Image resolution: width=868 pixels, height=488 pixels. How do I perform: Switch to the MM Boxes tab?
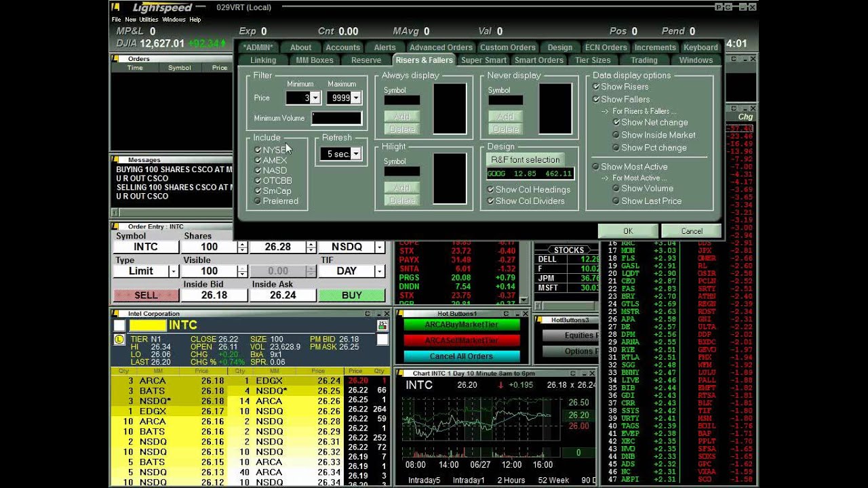(x=315, y=60)
